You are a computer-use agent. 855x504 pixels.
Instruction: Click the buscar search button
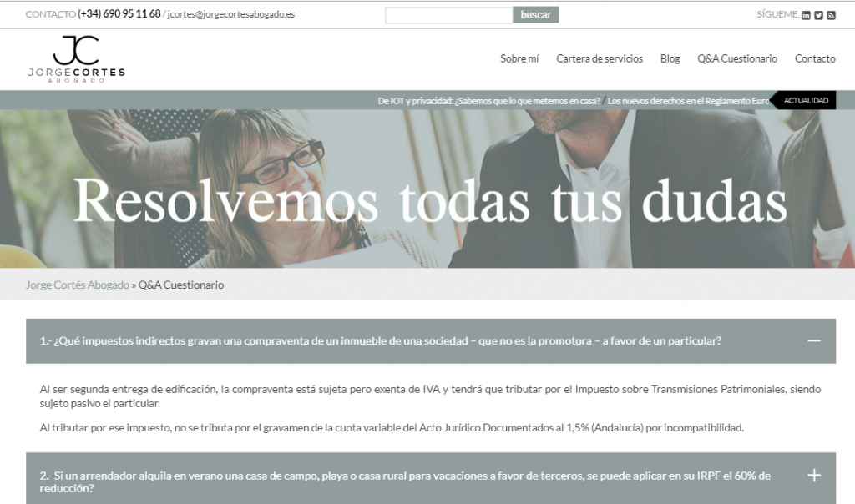point(535,15)
